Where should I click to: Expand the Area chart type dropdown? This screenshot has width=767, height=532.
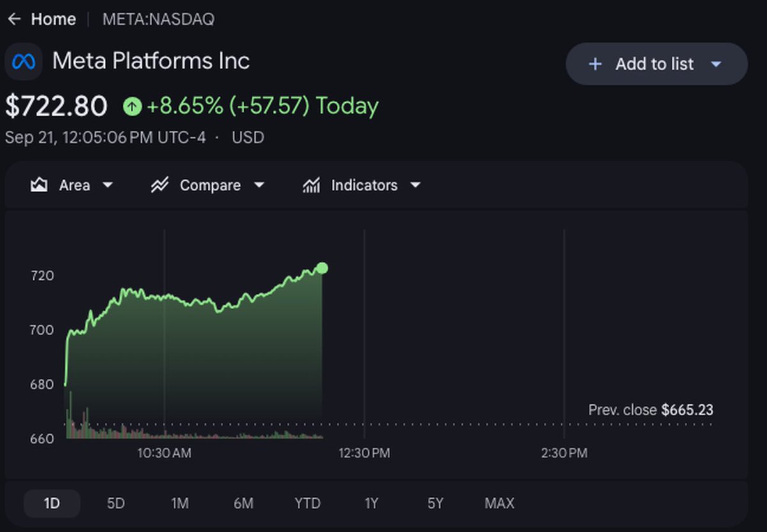click(107, 185)
